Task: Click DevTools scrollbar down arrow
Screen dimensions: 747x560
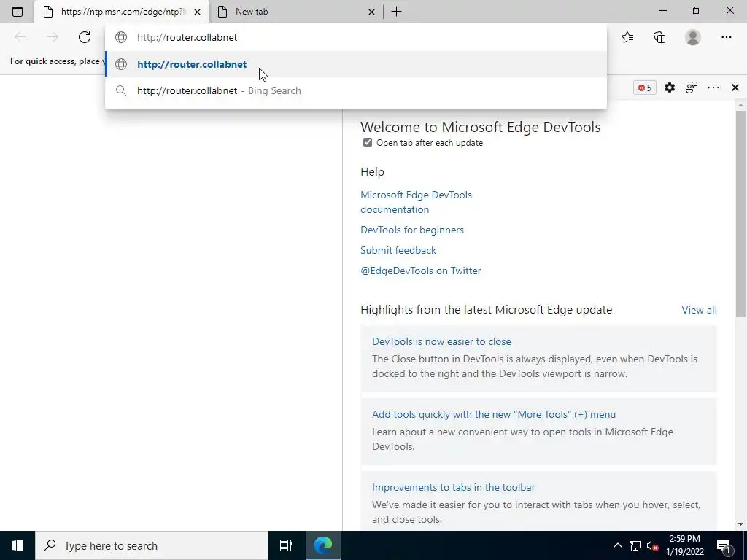Action: [x=740, y=525]
